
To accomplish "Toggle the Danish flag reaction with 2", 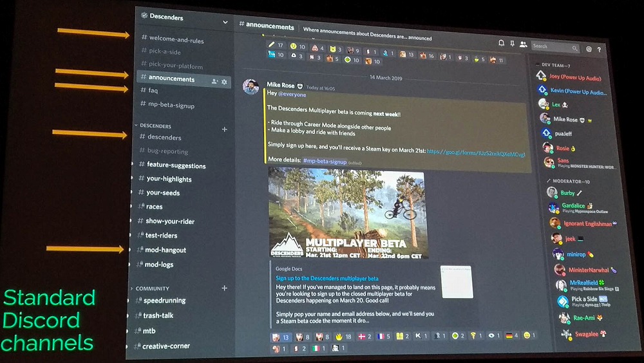I will [x=365, y=337].
